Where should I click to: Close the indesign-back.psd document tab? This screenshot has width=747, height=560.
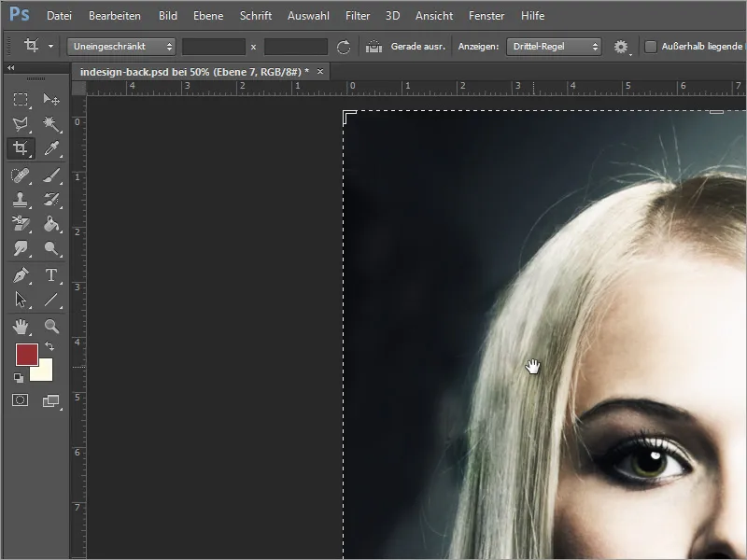(x=320, y=72)
